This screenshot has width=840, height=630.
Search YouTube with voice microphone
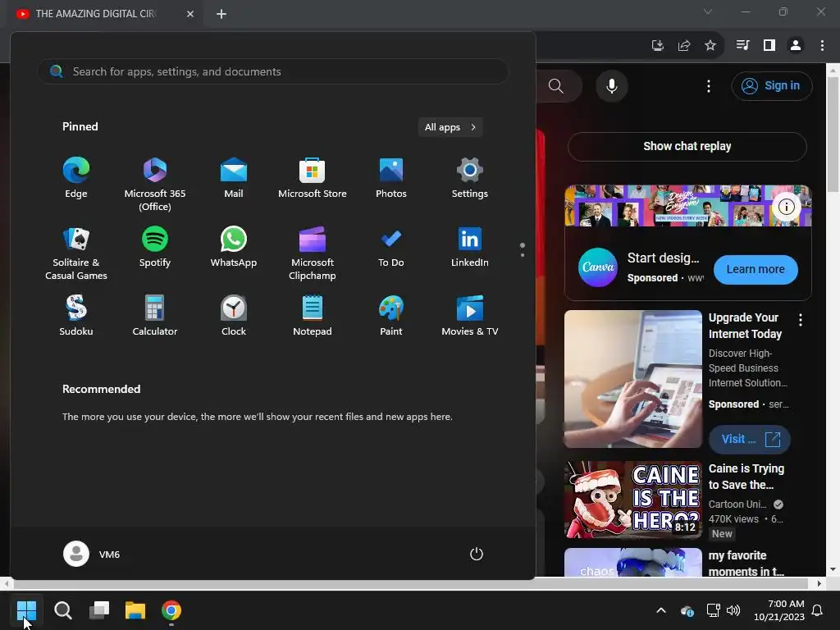pos(612,85)
